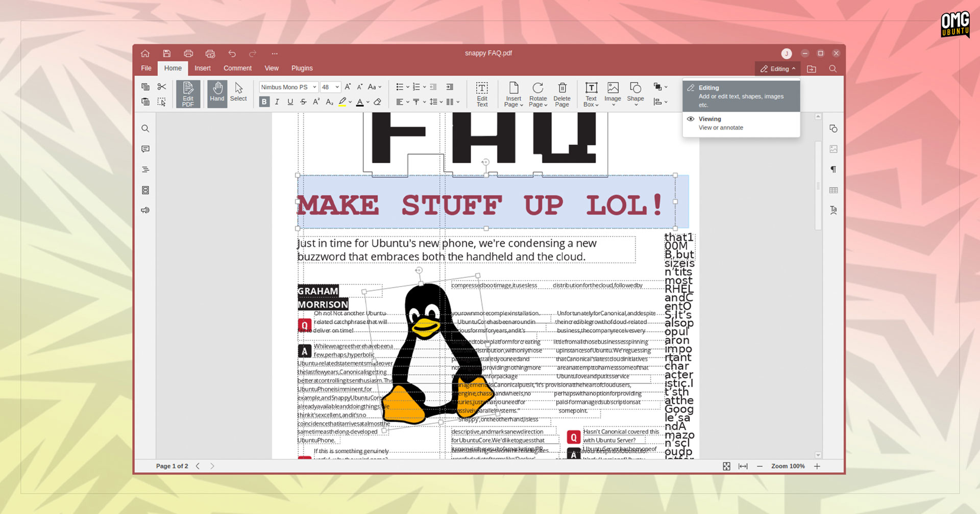Toggle Underline text formatting

tap(290, 102)
